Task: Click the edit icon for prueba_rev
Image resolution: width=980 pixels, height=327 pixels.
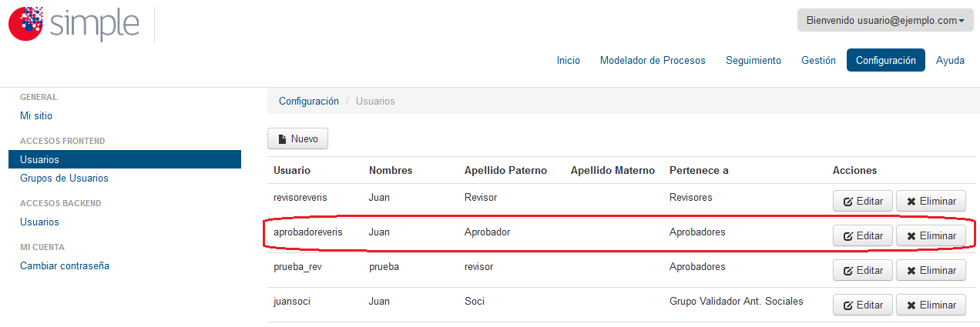Action: (x=848, y=271)
